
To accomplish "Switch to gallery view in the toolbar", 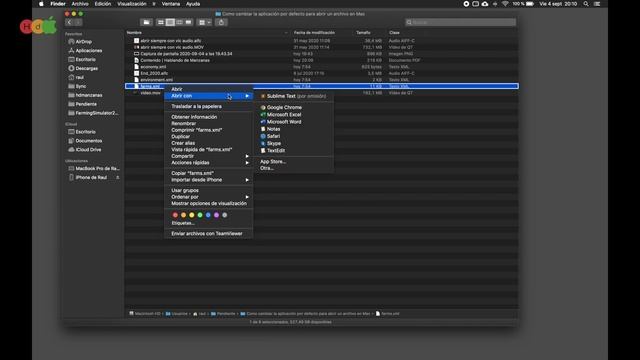I will 188,22.
